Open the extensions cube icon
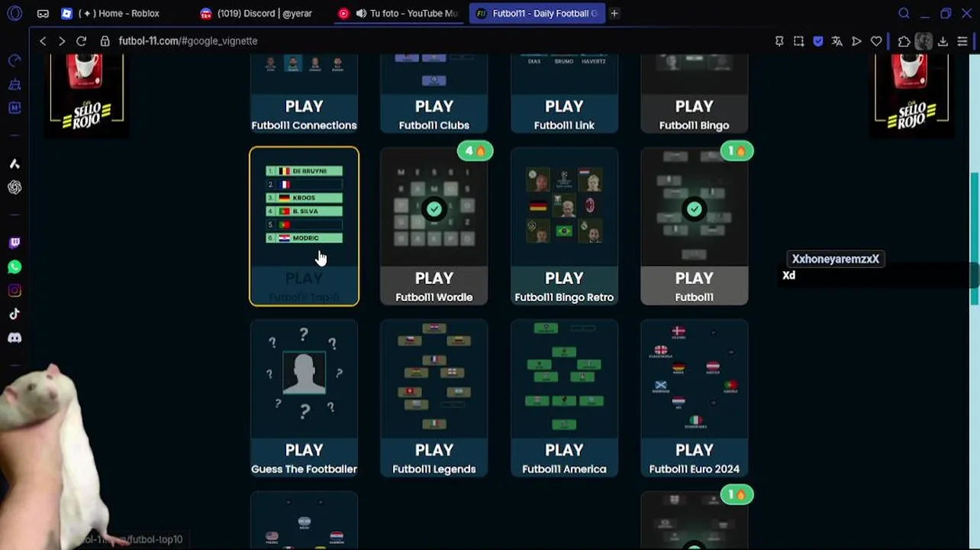This screenshot has width=980, height=550. [904, 41]
